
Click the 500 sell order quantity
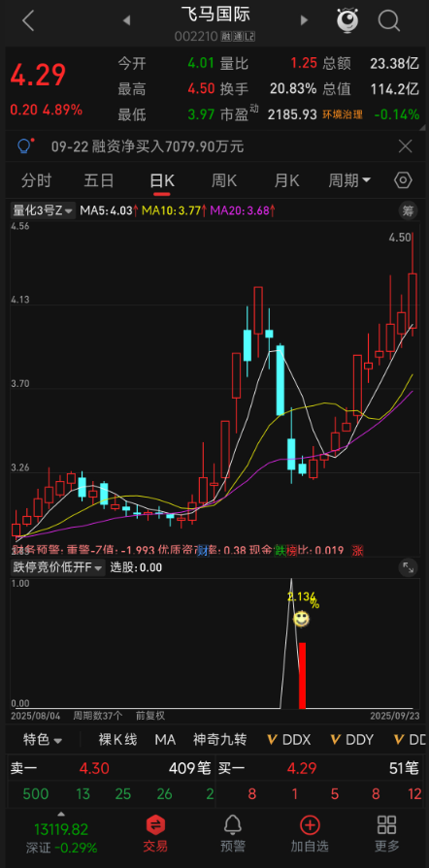tap(36, 795)
